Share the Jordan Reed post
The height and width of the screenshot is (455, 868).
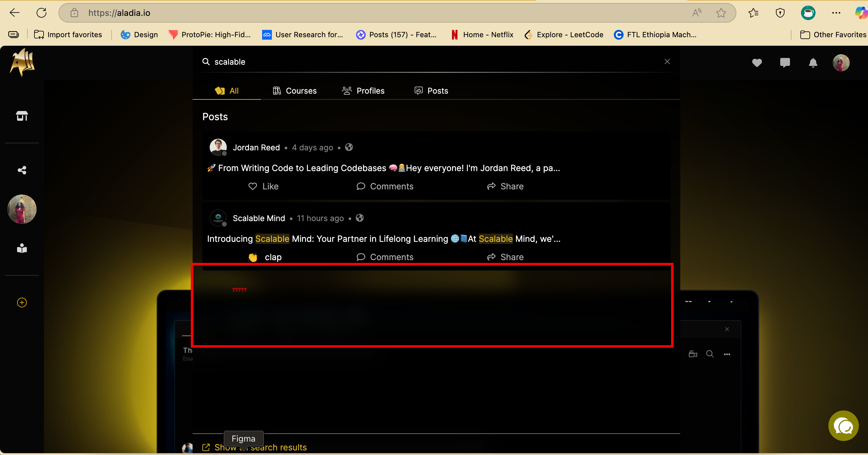(x=505, y=186)
